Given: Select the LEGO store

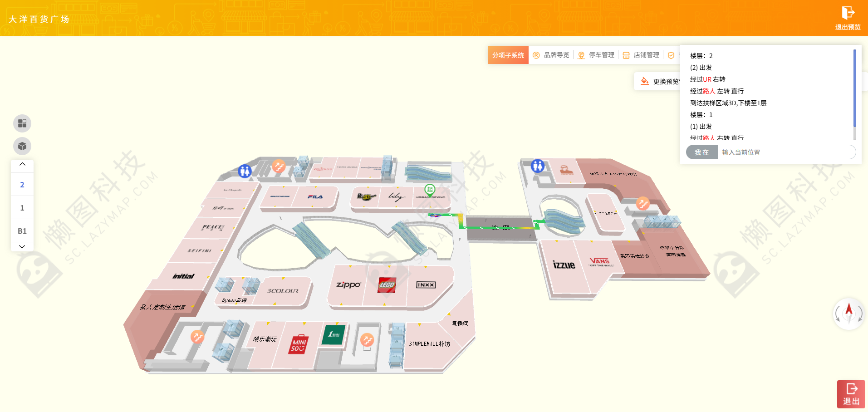Looking at the screenshot, I should (387, 285).
